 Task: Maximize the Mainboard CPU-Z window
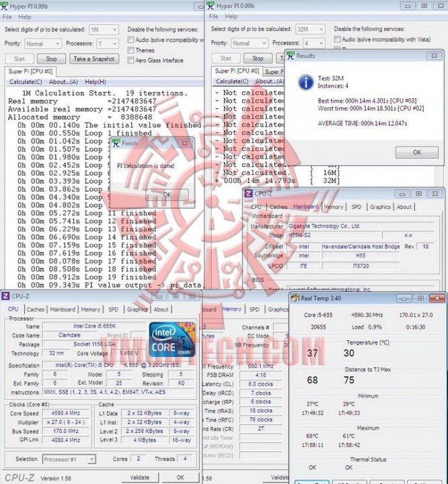tap(418, 194)
